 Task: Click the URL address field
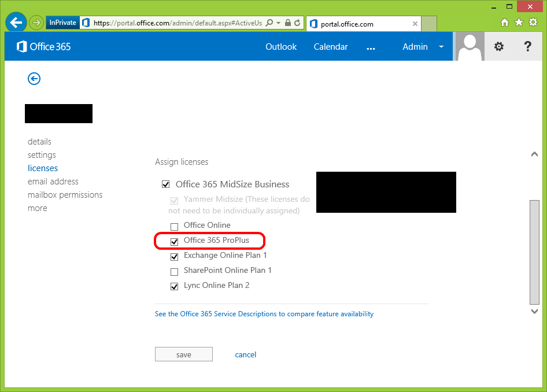coord(178,23)
